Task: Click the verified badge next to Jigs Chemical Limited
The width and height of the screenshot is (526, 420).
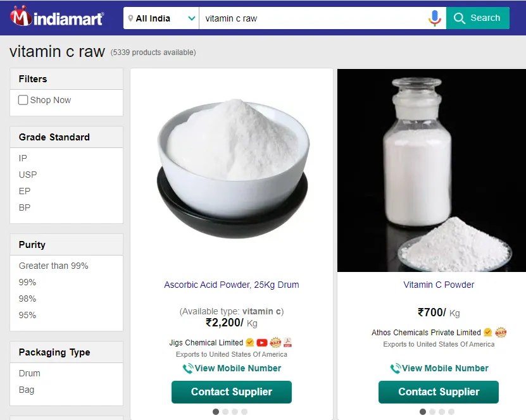Action: point(250,343)
